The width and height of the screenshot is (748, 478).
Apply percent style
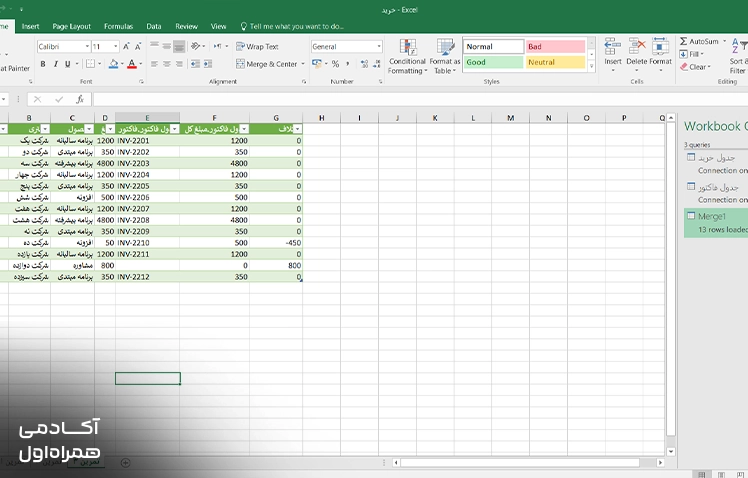(335, 64)
